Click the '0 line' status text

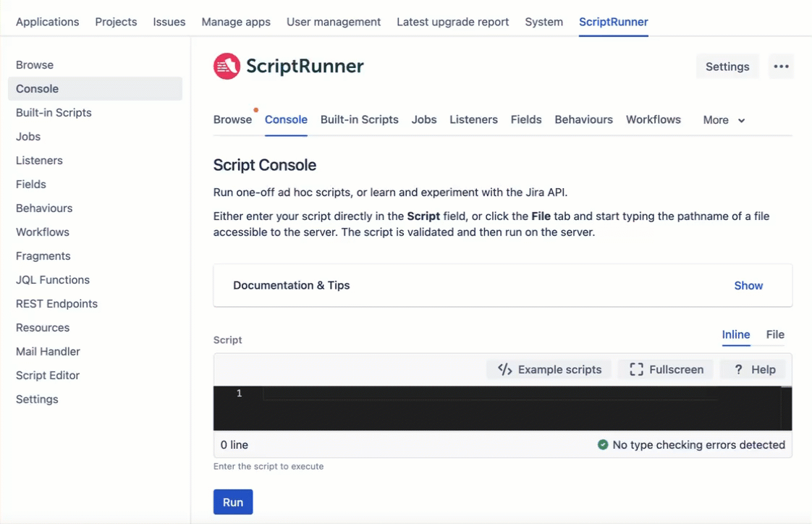point(234,444)
